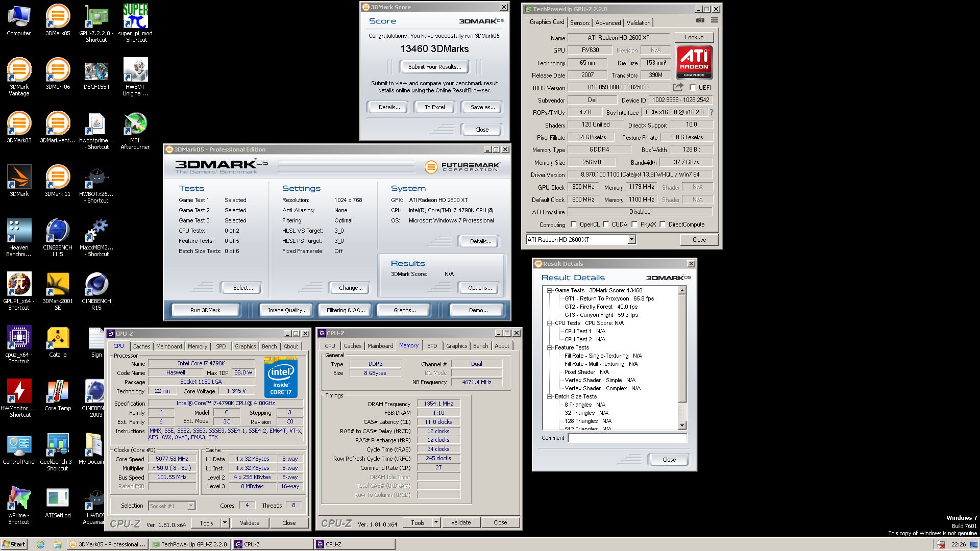Click GPU-Z screenshot camera icon
This screenshot has width=980, height=551.
700,20
